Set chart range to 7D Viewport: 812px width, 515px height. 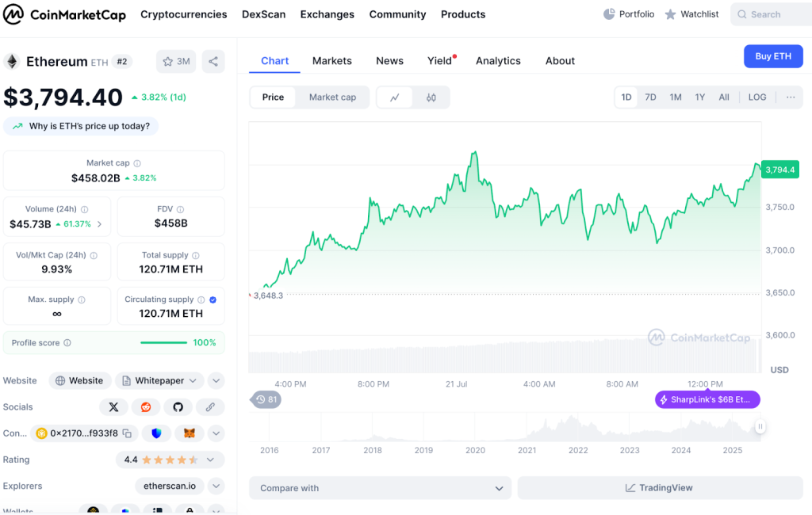tap(650, 97)
